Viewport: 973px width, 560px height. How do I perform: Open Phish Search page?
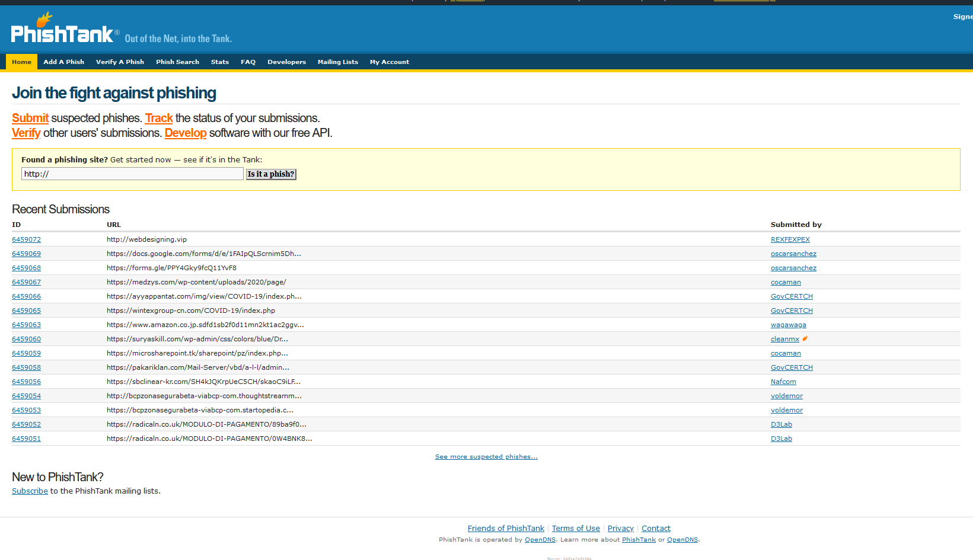(x=177, y=62)
